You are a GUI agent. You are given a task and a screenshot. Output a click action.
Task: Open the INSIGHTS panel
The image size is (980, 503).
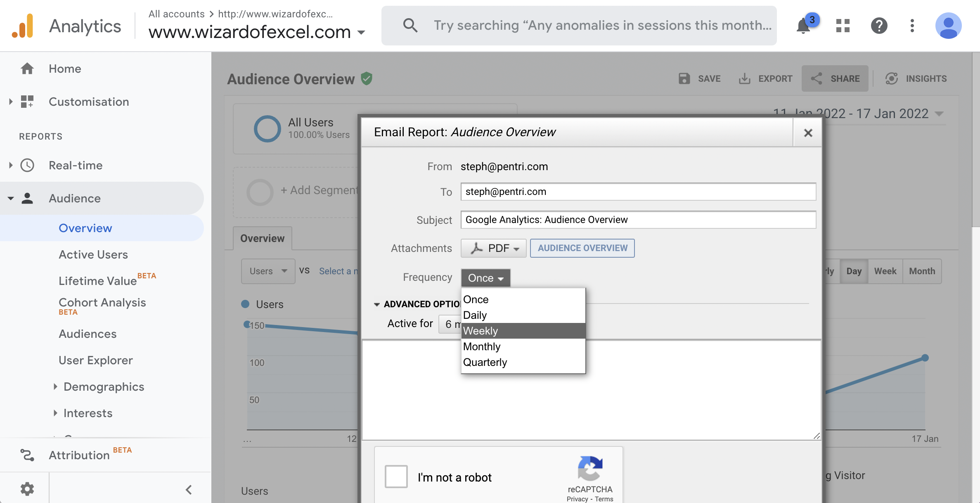(916, 78)
